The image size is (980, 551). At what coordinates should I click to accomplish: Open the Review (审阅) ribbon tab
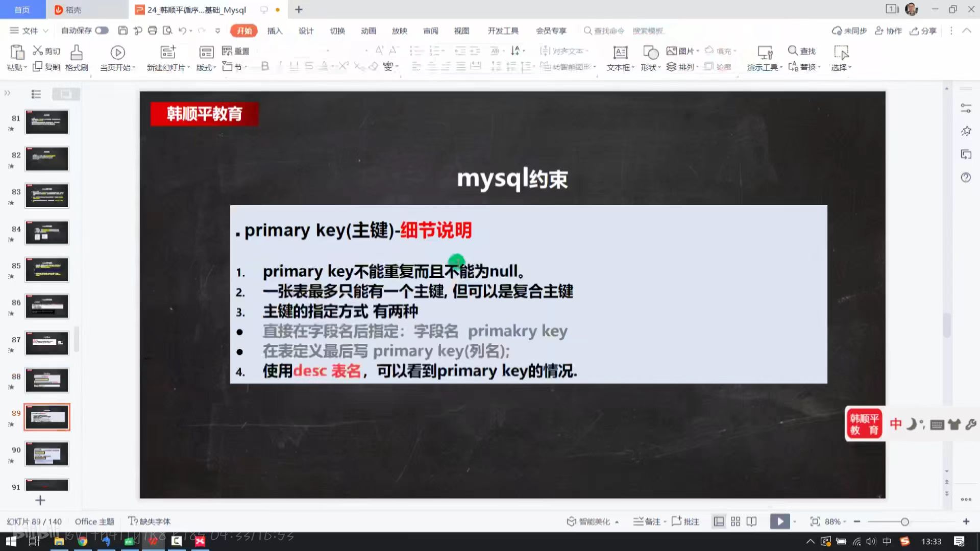(x=430, y=31)
